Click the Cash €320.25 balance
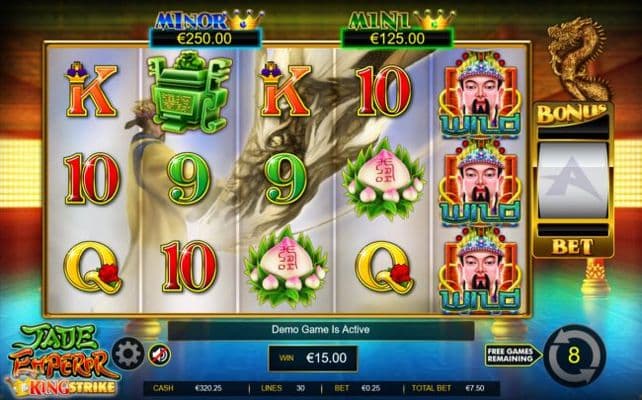The width and height of the screenshot is (642, 400). [188, 388]
